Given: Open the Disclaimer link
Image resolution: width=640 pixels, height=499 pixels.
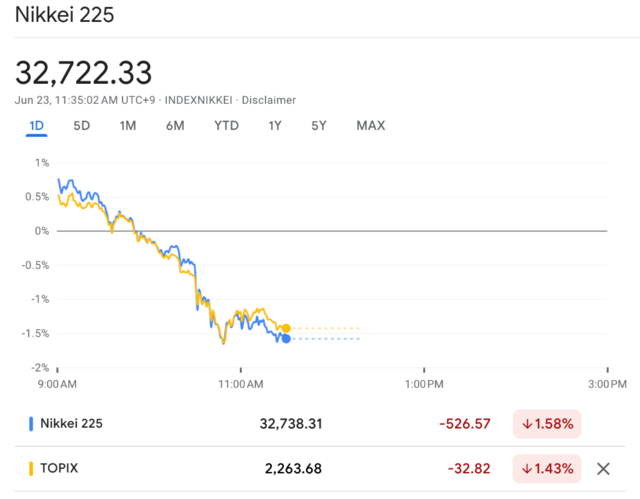Looking at the screenshot, I should (269, 100).
